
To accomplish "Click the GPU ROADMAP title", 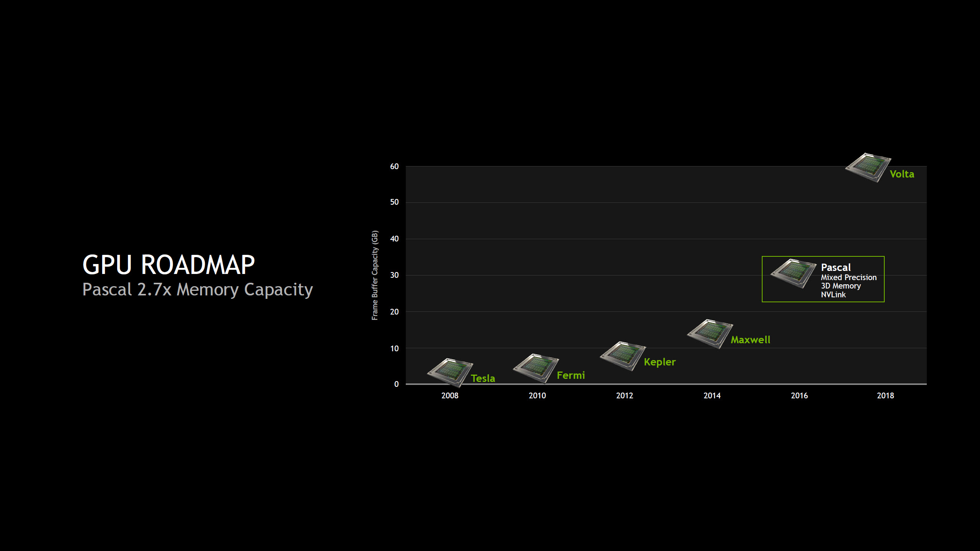I will [168, 265].
